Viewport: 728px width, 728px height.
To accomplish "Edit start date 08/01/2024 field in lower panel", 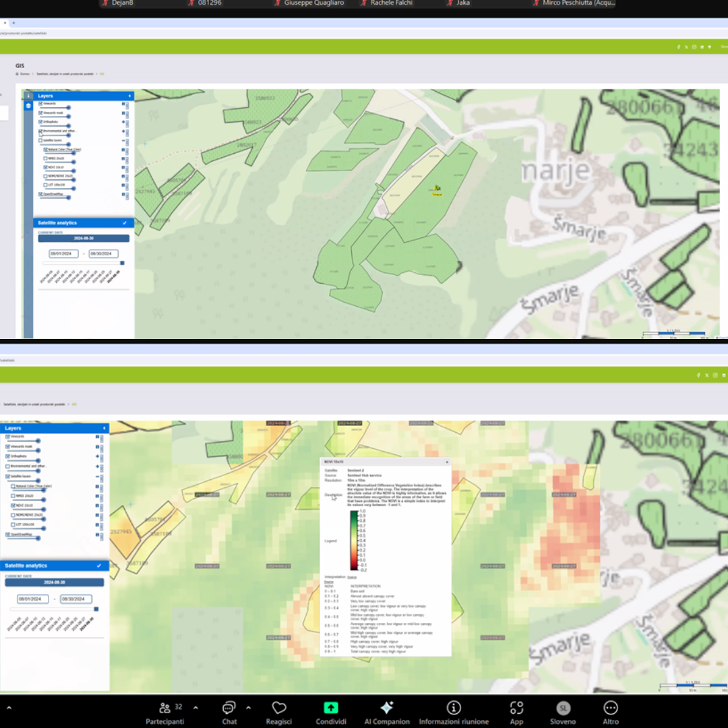I will point(32,599).
